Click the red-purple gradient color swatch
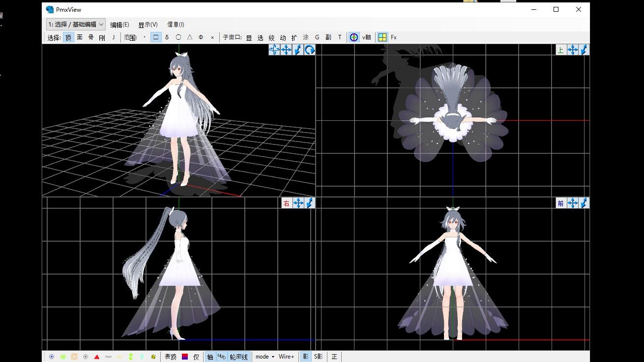Viewport: 644px width, 362px height. pyautogui.click(x=185, y=357)
